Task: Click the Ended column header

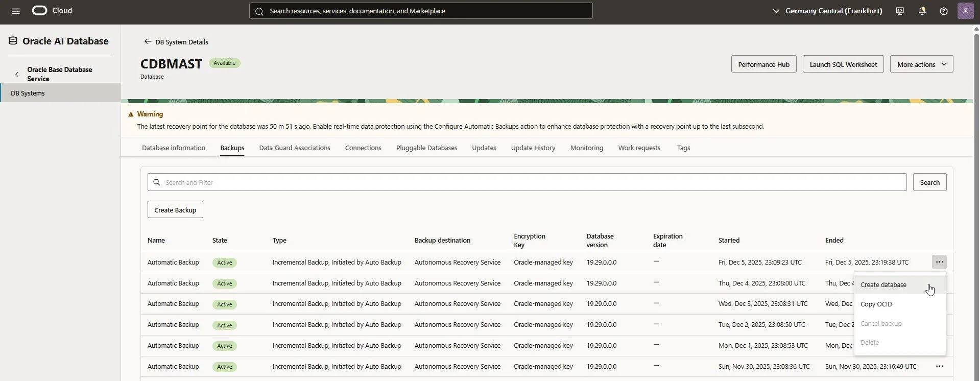Action: point(834,240)
